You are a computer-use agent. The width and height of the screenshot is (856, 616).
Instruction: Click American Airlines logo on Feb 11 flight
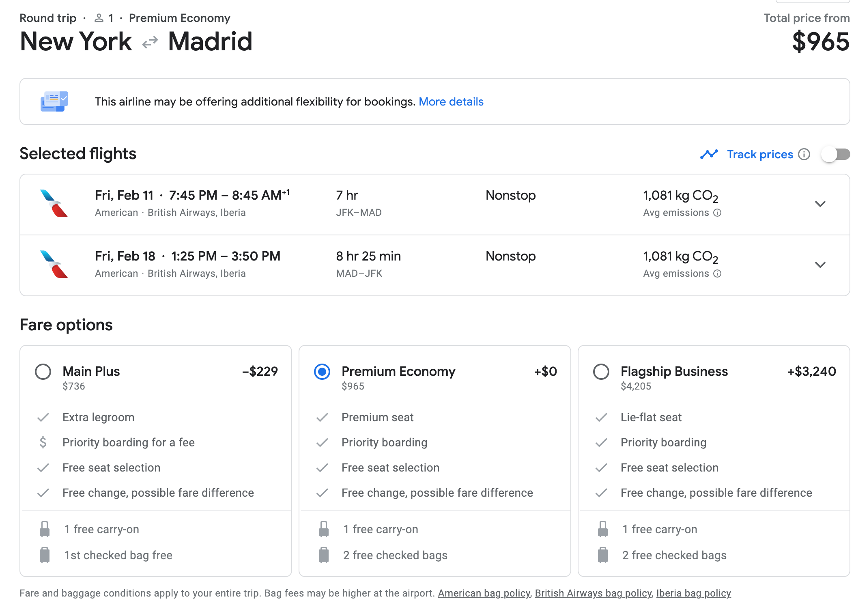[54, 204]
